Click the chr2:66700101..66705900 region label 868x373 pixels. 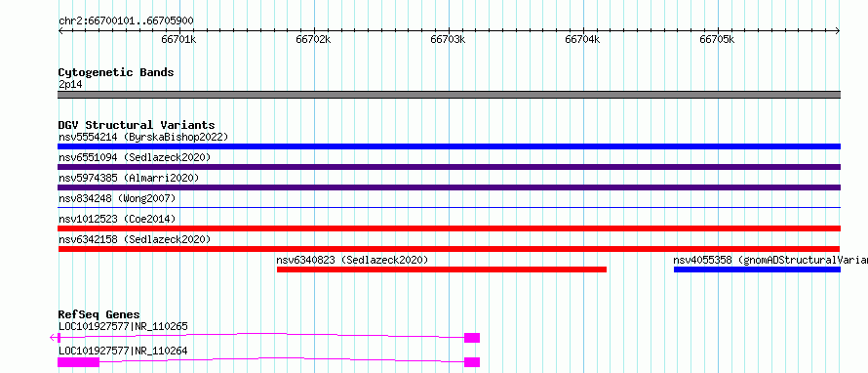tap(126, 21)
